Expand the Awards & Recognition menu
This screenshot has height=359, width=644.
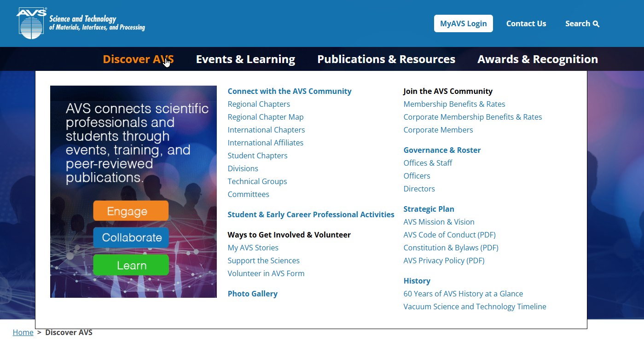pyautogui.click(x=538, y=59)
